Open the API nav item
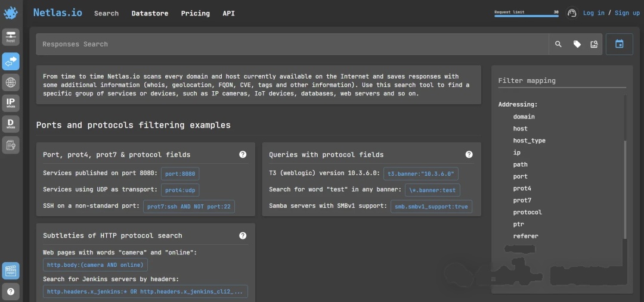Screen dimensions: 644x302 tap(229, 13)
